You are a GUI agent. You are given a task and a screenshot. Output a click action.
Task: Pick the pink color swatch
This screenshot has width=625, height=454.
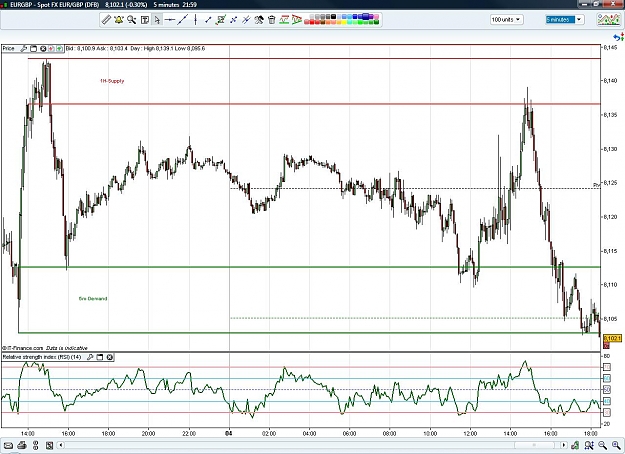click(x=376, y=16)
